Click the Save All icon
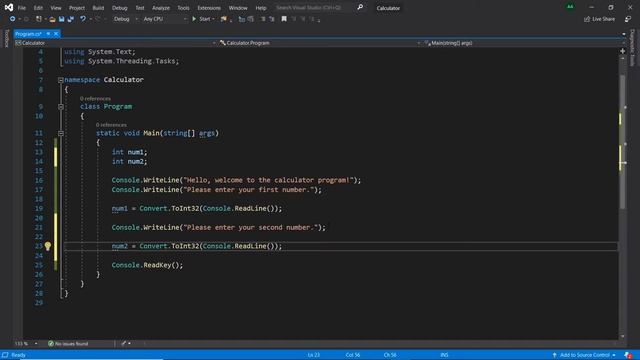Image resolution: width=640 pixels, height=360 pixels. (x=71, y=19)
